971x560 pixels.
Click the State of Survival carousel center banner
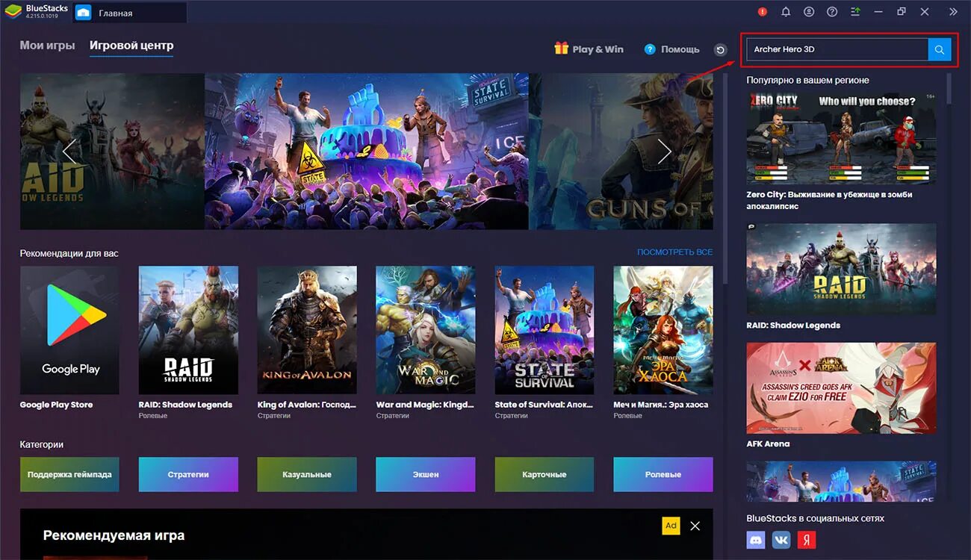pyautogui.click(x=367, y=151)
